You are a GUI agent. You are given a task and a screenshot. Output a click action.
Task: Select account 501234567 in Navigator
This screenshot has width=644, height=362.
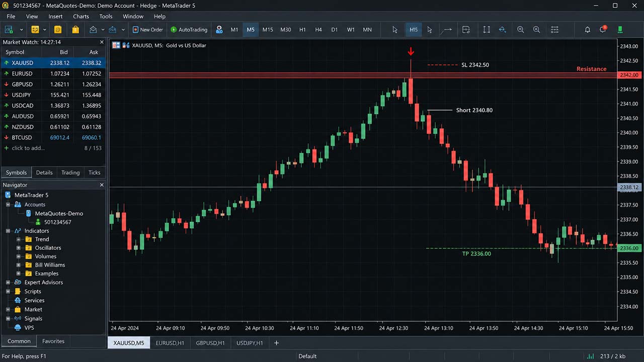click(x=57, y=222)
